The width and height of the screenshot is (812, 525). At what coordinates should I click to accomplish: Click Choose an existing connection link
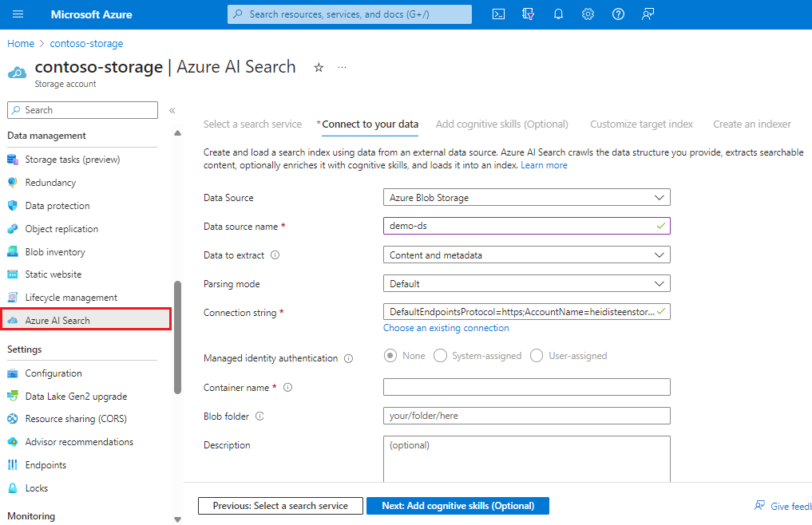[446, 327]
